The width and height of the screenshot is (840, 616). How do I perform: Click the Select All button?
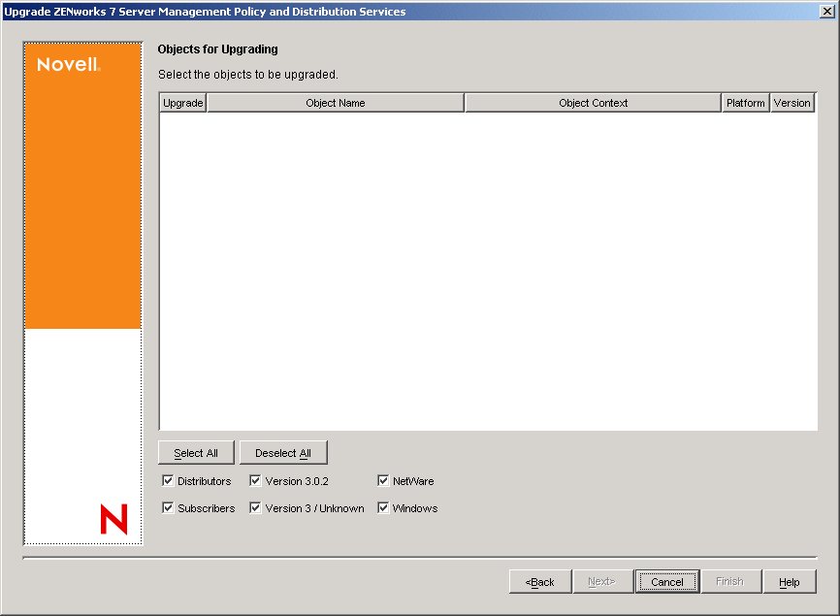point(196,453)
